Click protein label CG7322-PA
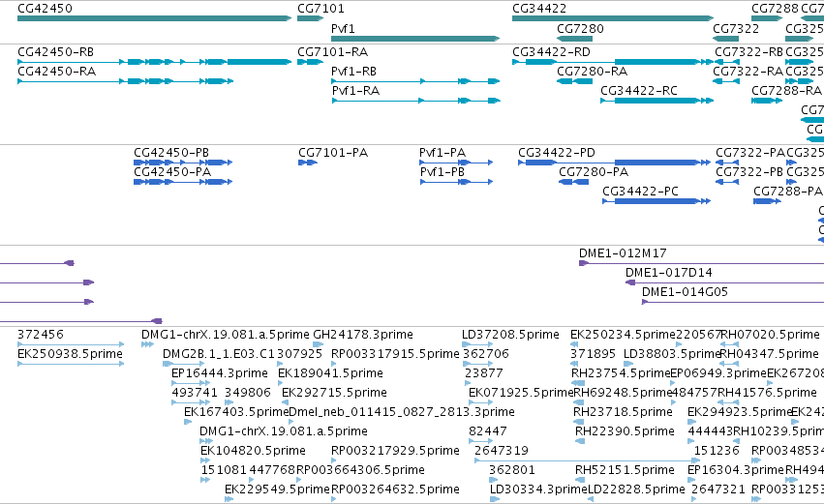The image size is (824, 504). (x=750, y=153)
